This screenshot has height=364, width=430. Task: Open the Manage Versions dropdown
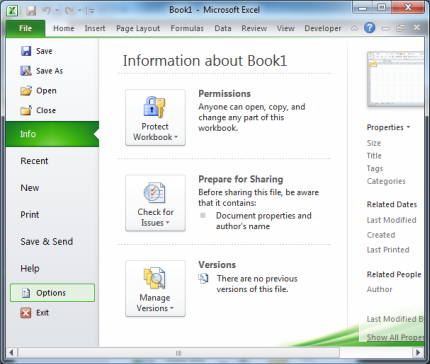point(155,289)
